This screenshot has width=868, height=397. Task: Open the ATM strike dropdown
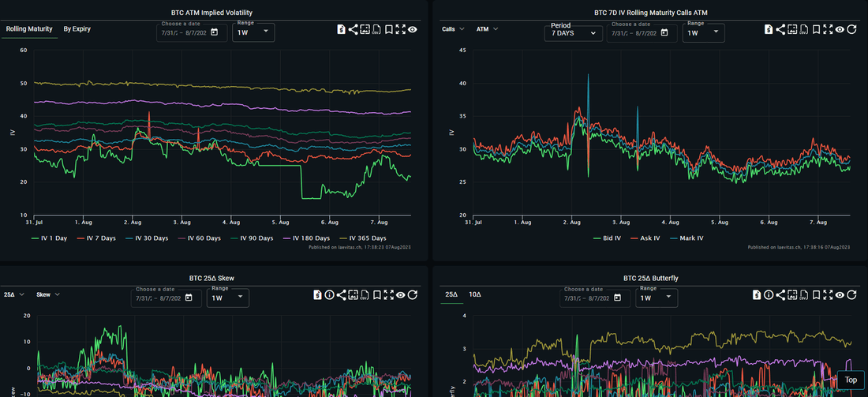coord(487,28)
